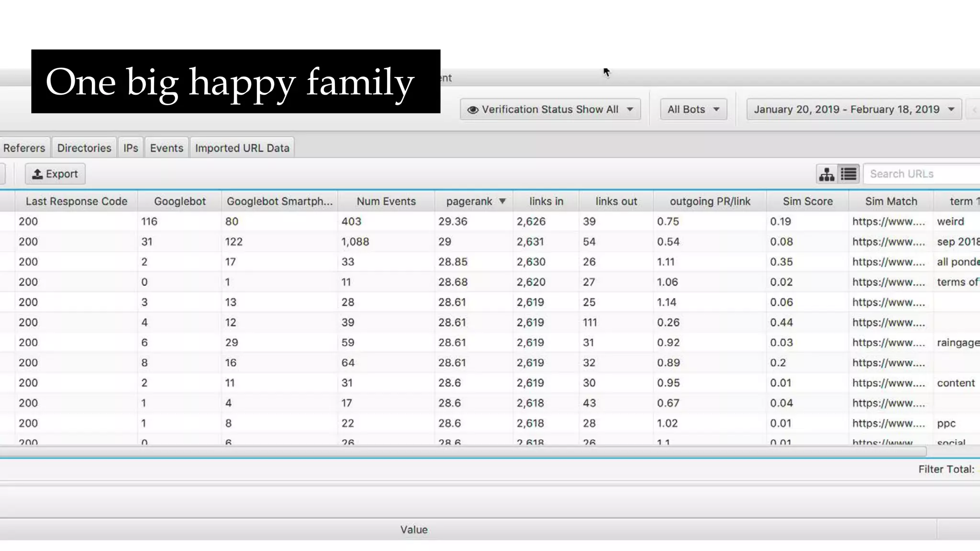Viewport: 980px width, 551px height.
Task: Click the Export upload icon
Action: click(x=37, y=174)
